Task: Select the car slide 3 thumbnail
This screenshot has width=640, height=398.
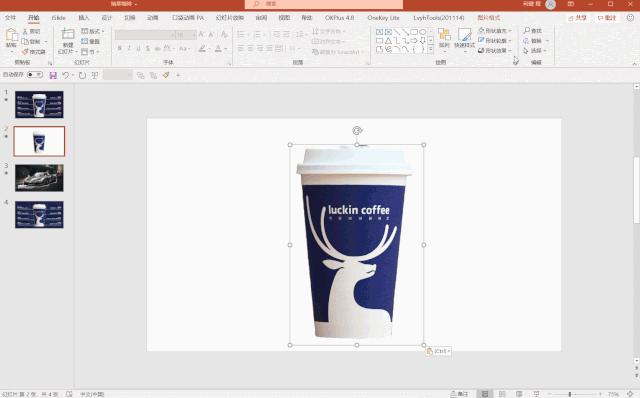Action: [x=39, y=178]
